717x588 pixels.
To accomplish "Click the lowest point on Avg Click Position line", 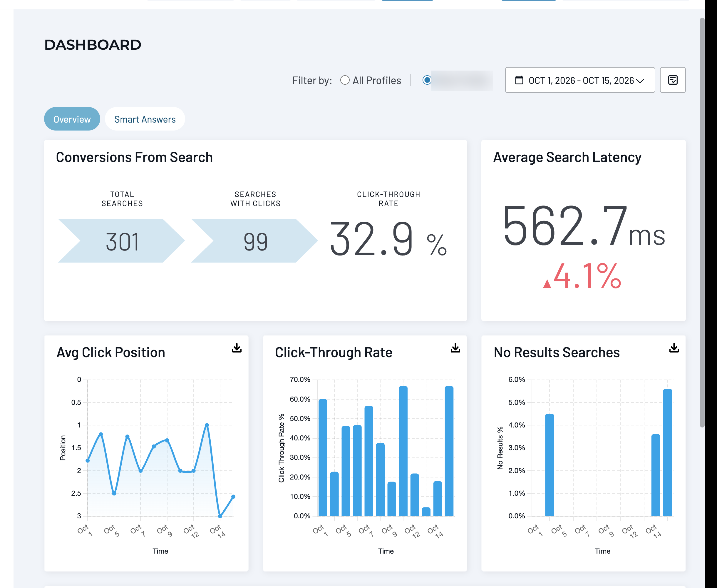I will [x=220, y=516].
